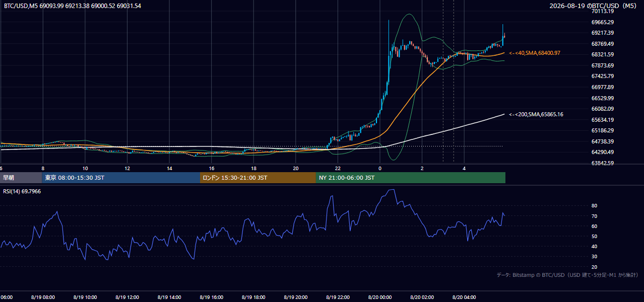This screenshot has height=302, width=644.
Task: Click bottom time label 8/19 08:00
Action: coord(43,297)
